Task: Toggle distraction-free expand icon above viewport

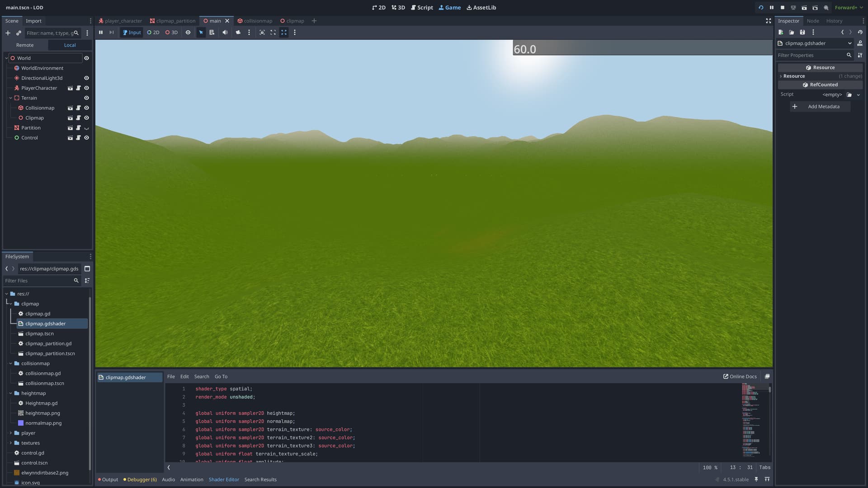Action: click(x=768, y=21)
